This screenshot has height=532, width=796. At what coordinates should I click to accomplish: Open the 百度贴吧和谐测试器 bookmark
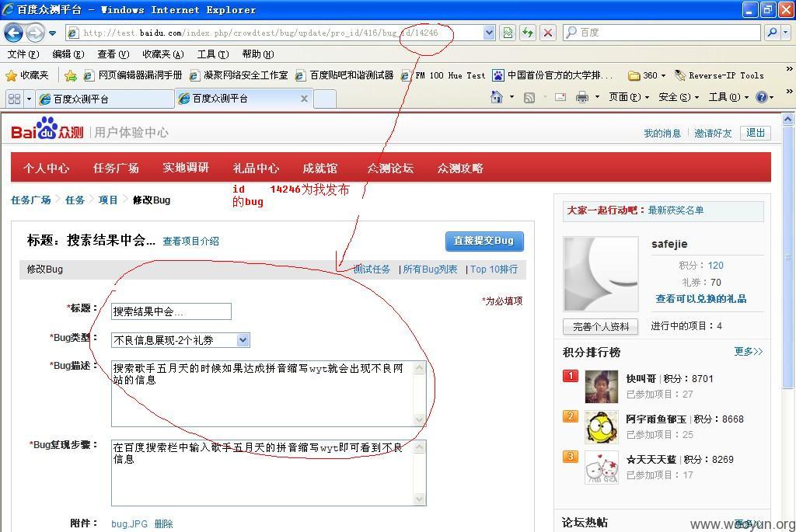point(344,75)
